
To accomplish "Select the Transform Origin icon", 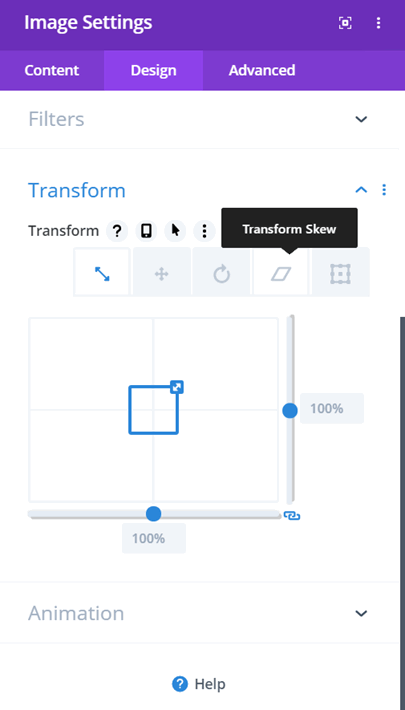I will coord(340,274).
